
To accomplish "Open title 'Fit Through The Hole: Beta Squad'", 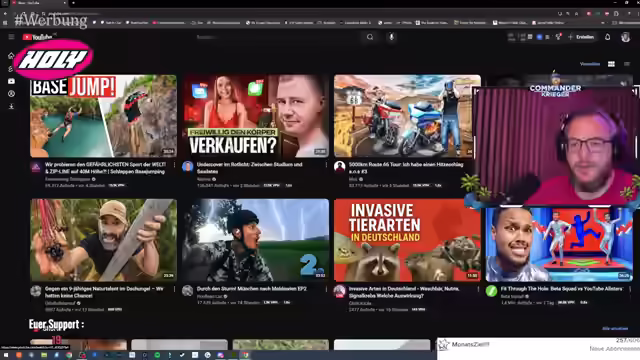I will click(561, 289).
